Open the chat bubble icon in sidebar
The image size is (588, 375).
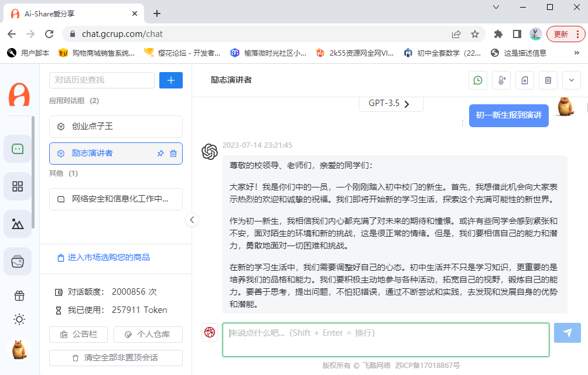coord(18,149)
